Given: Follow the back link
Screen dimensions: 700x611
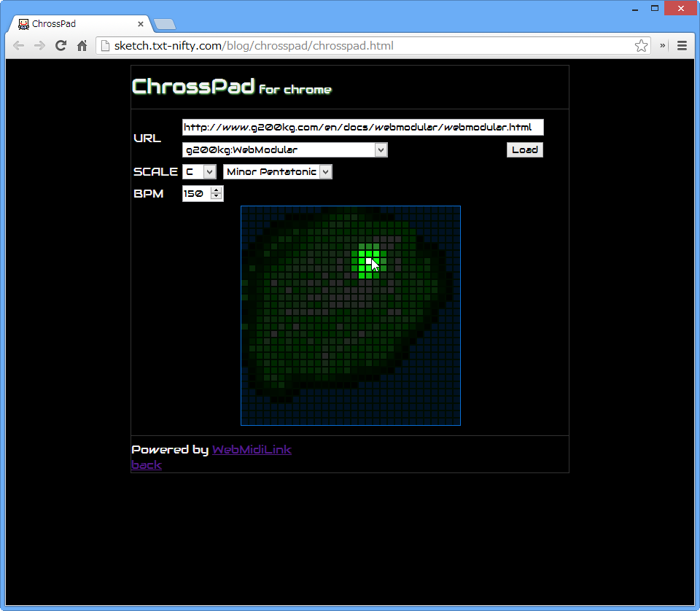Looking at the screenshot, I should coord(147,464).
